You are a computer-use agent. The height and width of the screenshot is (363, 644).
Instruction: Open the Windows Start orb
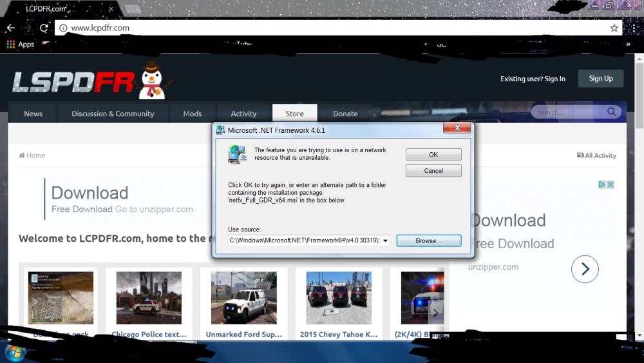click(15, 353)
